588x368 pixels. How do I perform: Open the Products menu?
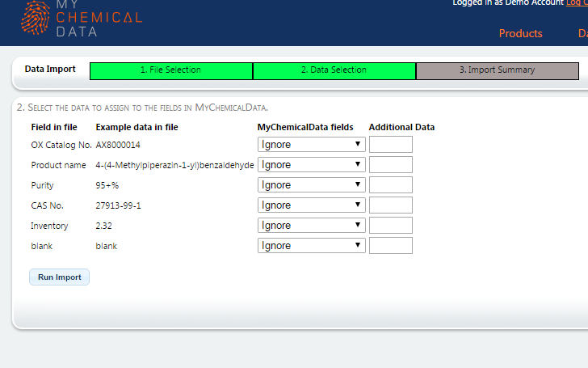[520, 33]
